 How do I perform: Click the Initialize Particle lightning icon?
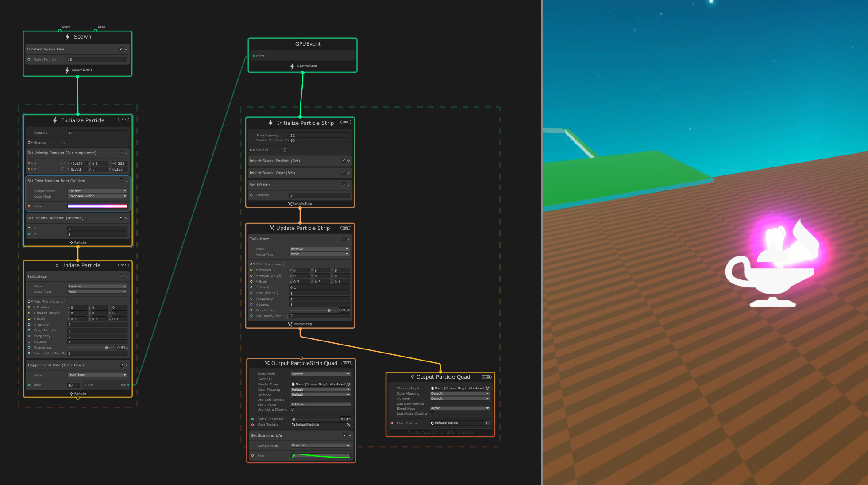click(55, 120)
